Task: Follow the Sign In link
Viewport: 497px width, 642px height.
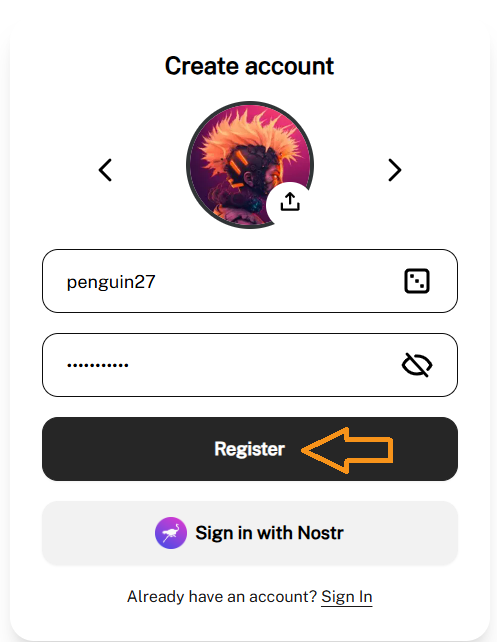Action: coord(346,597)
